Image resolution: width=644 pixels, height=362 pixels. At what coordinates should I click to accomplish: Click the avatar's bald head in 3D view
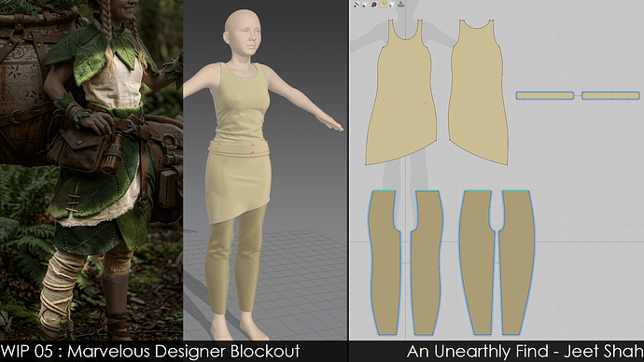click(243, 22)
